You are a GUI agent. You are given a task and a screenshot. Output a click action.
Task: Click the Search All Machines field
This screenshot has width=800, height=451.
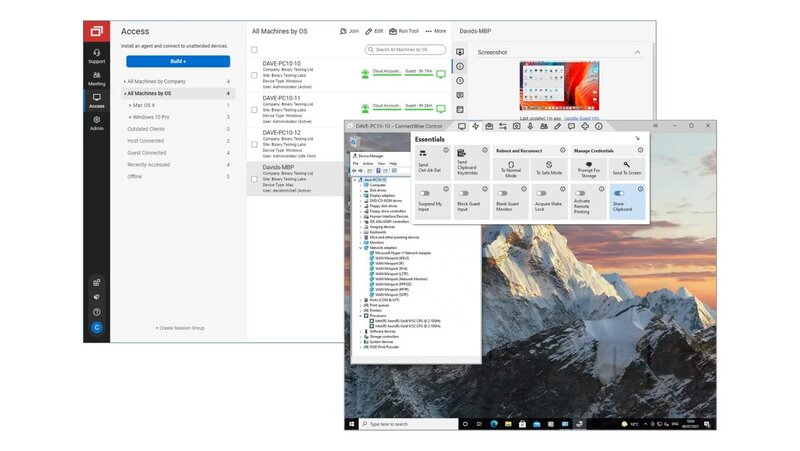[405, 49]
